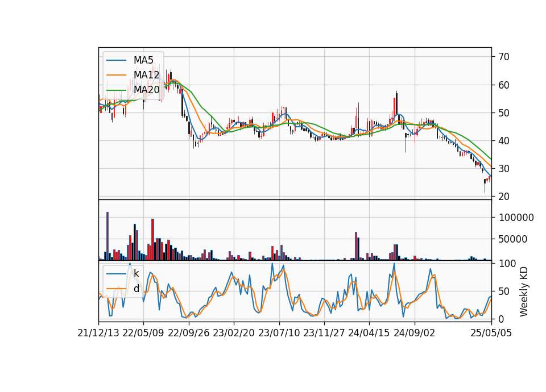Click the 30 price axis label
Viewport: 546px width, 392px height.
(504, 169)
